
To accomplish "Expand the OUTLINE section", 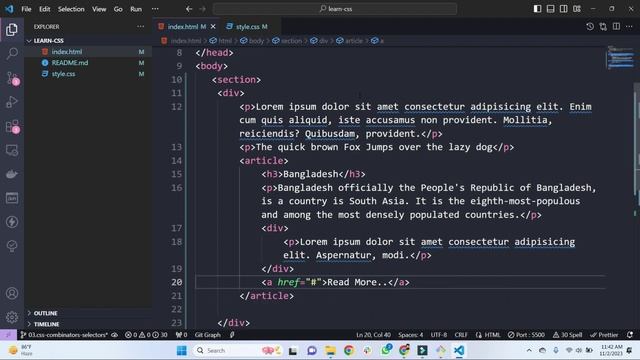I will point(88,313).
